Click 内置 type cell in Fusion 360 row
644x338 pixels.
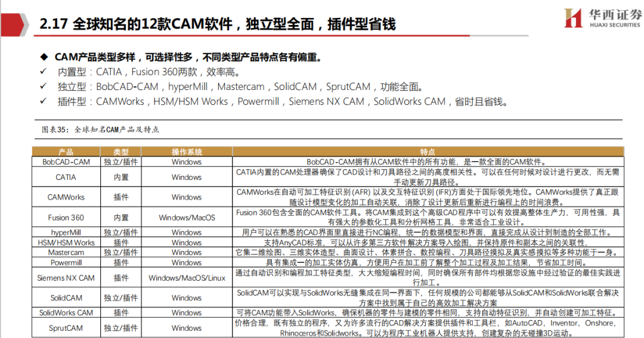click(121, 217)
